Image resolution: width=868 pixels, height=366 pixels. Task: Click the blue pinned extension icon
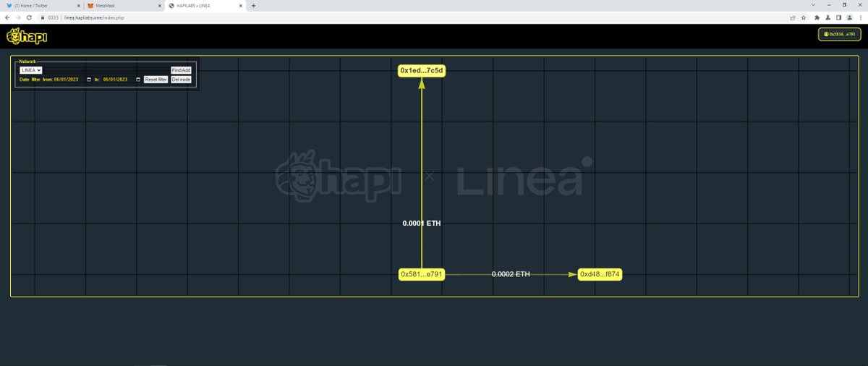pyautogui.click(x=828, y=17)
